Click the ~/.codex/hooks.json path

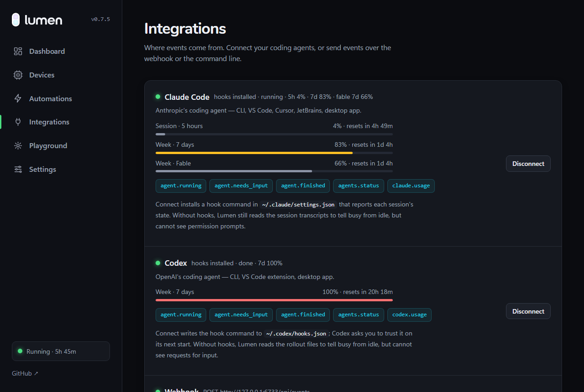click(297, 334)
